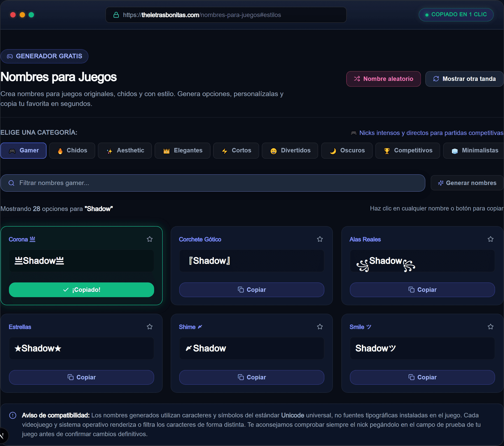Click the browser address bar URL
The image size is (504, 446).
[x=202, y=15]
